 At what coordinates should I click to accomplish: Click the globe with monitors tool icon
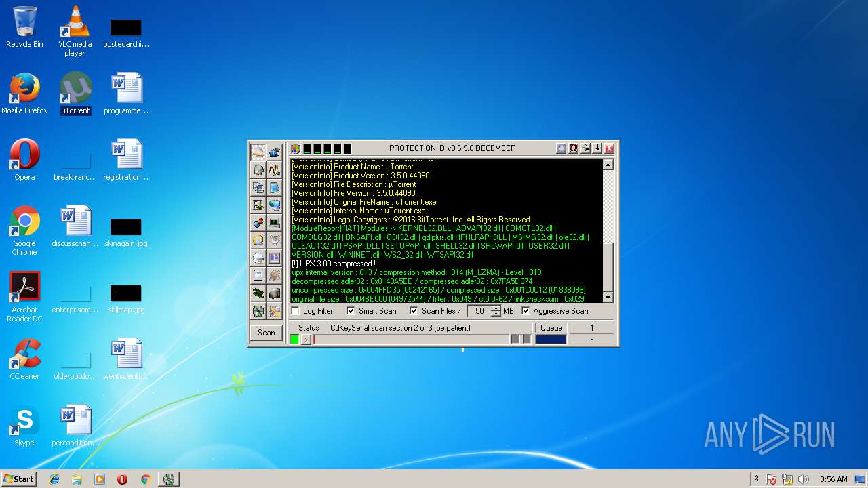click(275, 205)
